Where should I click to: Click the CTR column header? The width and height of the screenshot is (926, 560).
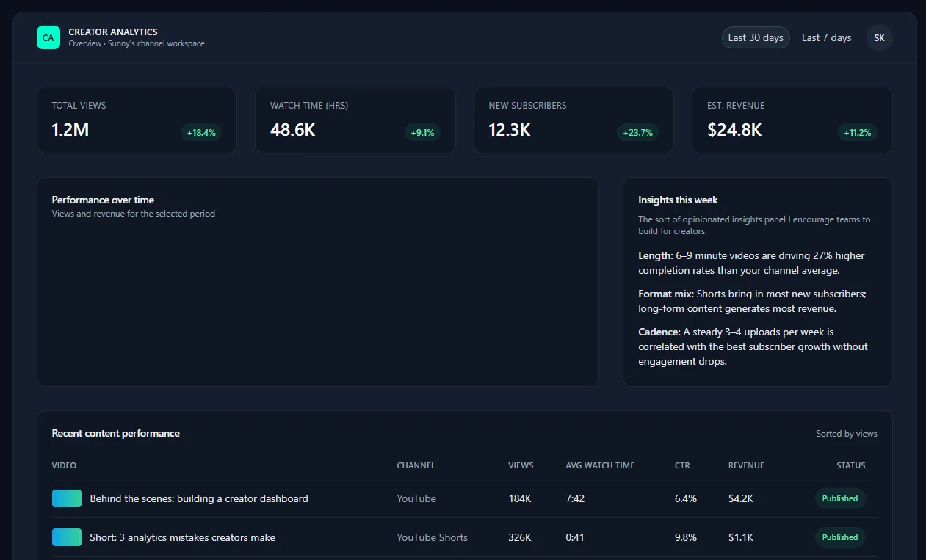pos(682,465)
